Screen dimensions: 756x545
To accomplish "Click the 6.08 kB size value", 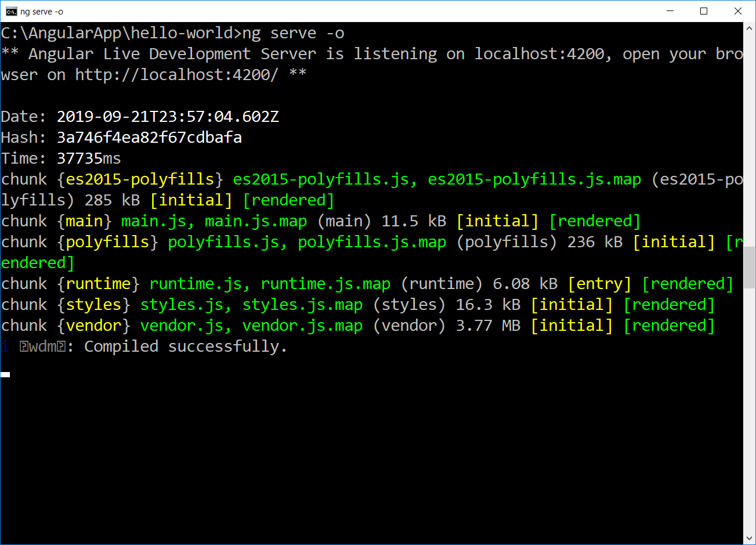I will coord(525,284).
